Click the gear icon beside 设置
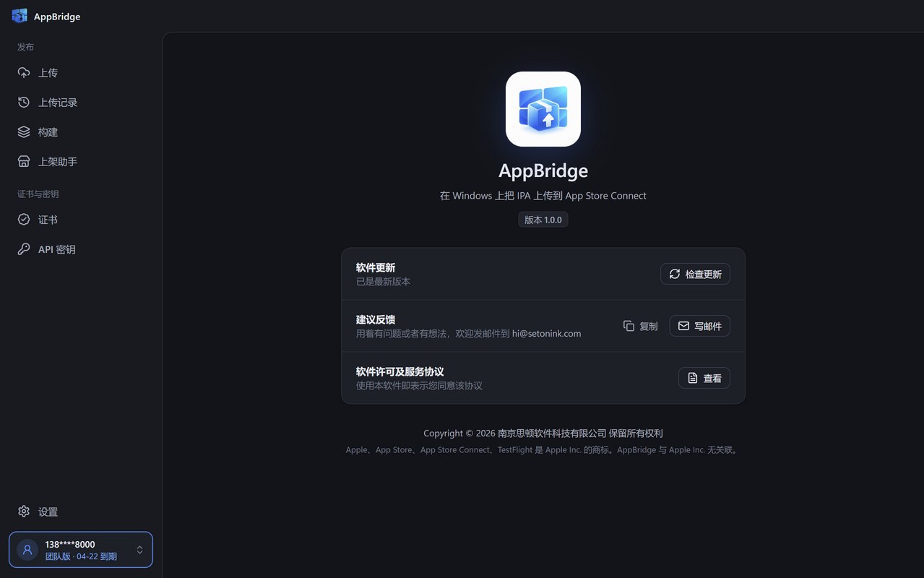 pos(24,512)
